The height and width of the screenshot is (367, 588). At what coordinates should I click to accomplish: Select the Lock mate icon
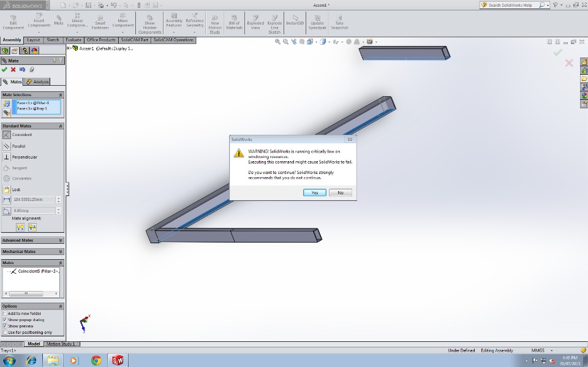click(x=6, y=189)
